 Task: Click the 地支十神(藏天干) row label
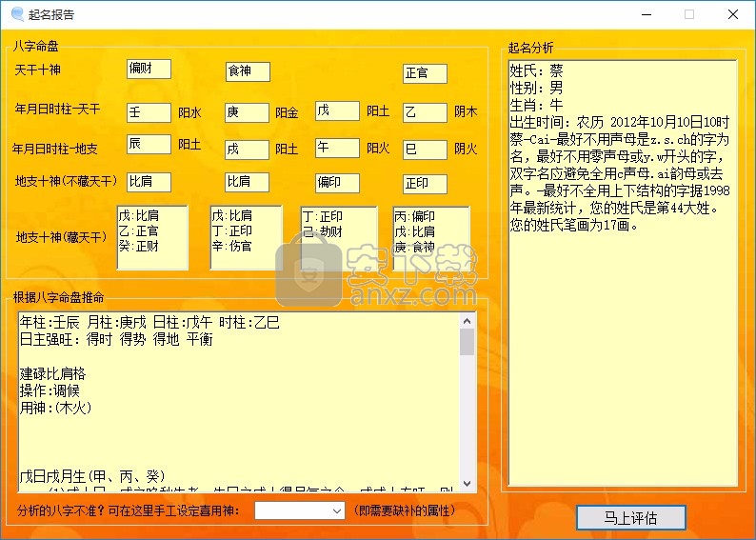click(x=61, y=237)
